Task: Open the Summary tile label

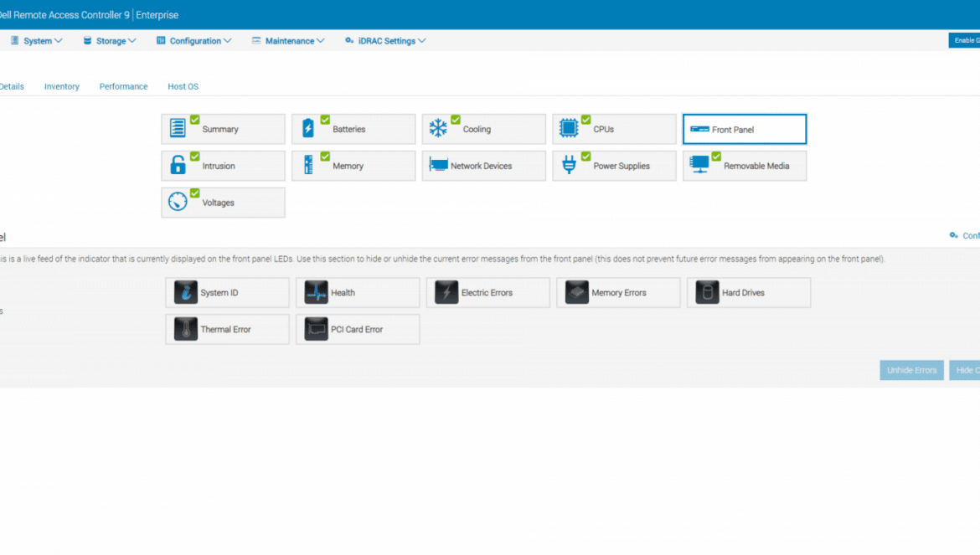Action: [220, 129]
